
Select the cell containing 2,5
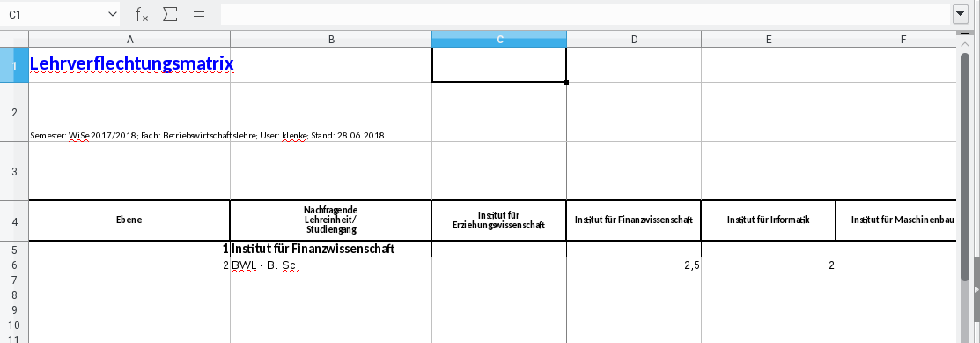point(634,265)
